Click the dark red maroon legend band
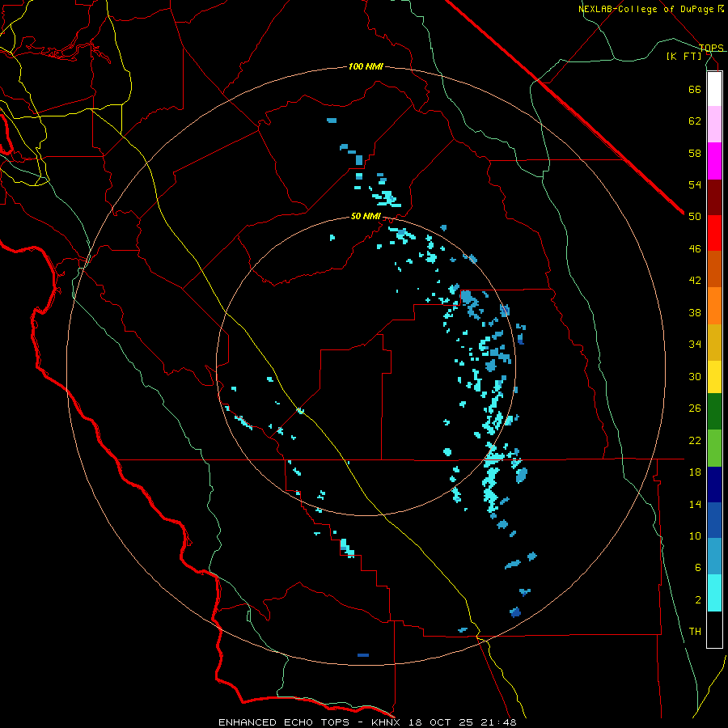Image resolution: width=728 pixels, height=728 pixels. [714, 198]
